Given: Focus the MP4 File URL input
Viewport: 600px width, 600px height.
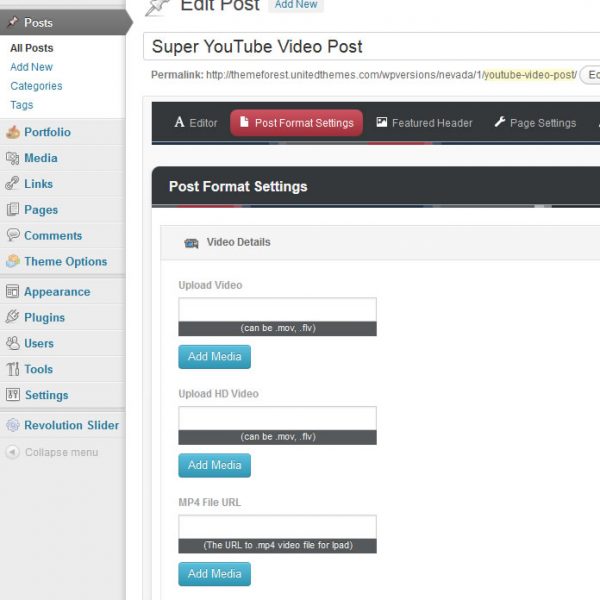Looking at the screenshot, I should tap(277, 527).
